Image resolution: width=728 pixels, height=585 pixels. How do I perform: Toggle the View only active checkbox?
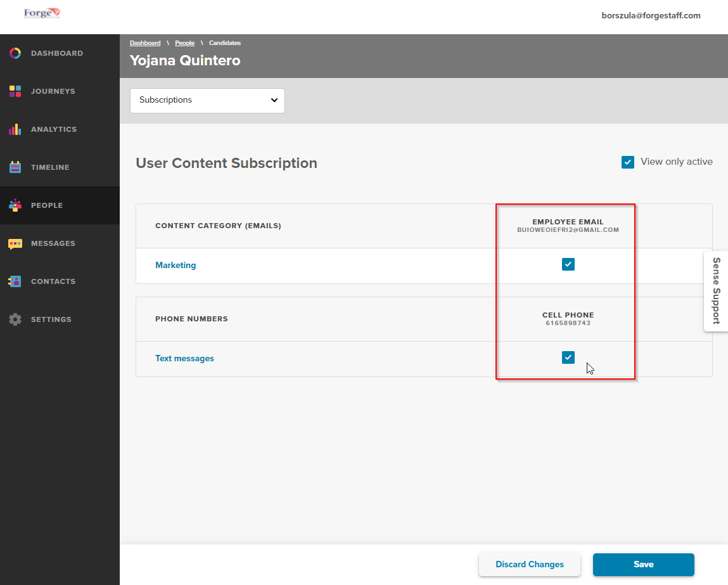(x=628, y=162)
